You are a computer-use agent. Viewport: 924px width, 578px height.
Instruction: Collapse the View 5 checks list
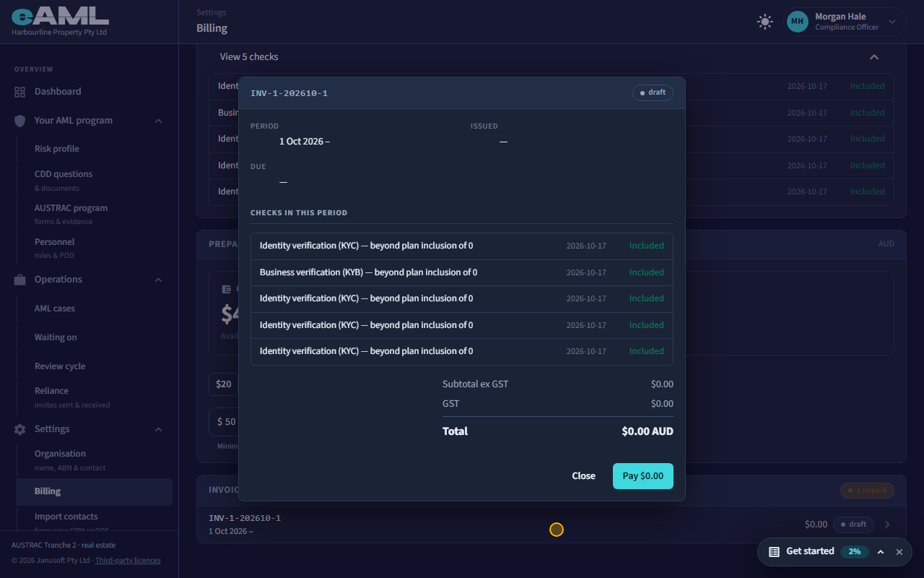pos(874,57)
